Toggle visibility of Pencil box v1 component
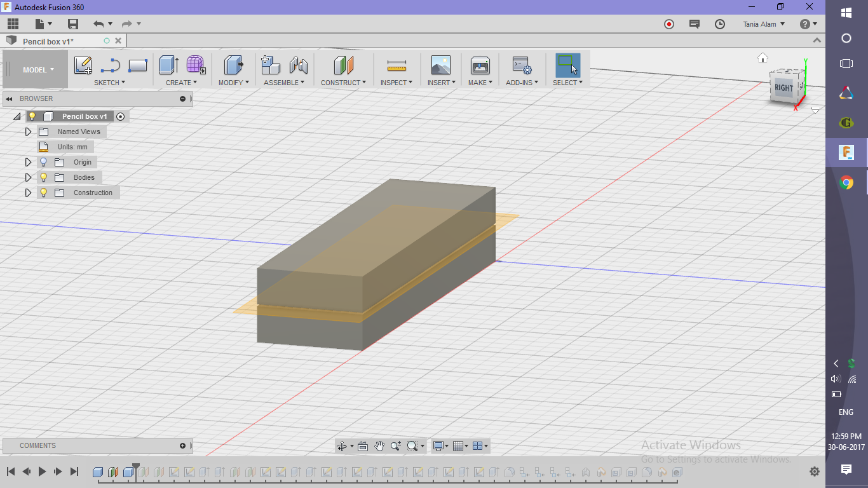This screenshot has width=868, height=488. click(x=32, y=116)
